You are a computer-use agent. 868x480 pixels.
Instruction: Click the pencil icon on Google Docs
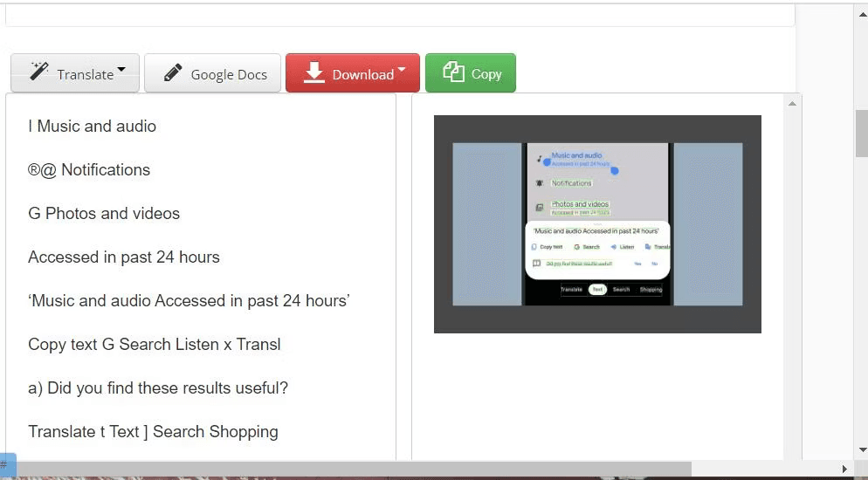[173, 72]
